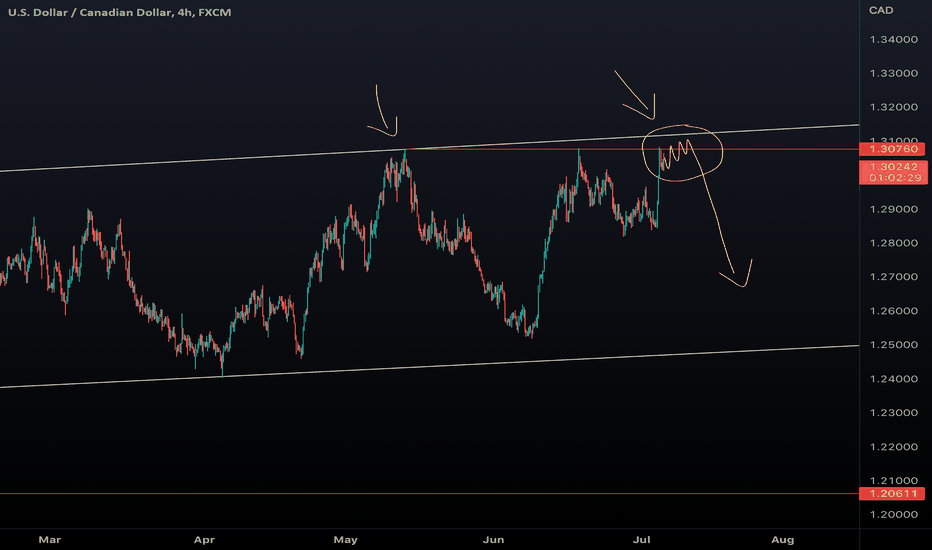Viewport: 932px width, 550px height.
Task: Click the 1.34000 price axis value
Action: click(893, 40)
